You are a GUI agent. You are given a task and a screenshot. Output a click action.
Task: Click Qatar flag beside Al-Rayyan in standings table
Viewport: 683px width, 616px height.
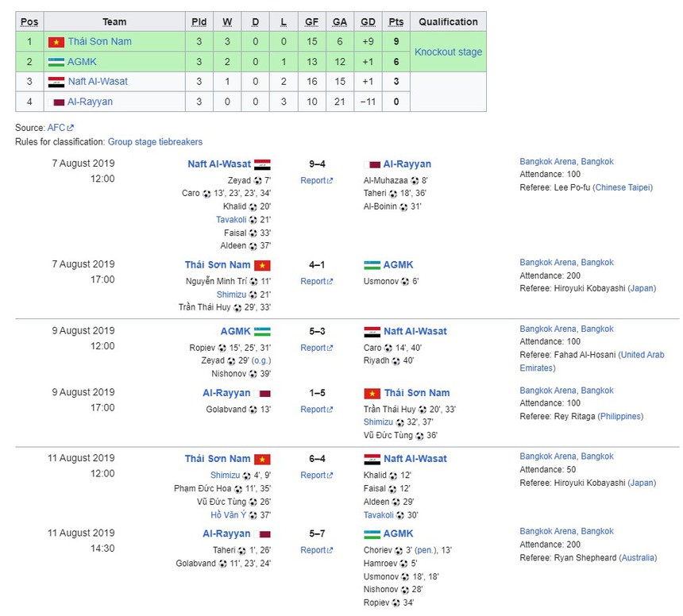click(x=58, y=102)
